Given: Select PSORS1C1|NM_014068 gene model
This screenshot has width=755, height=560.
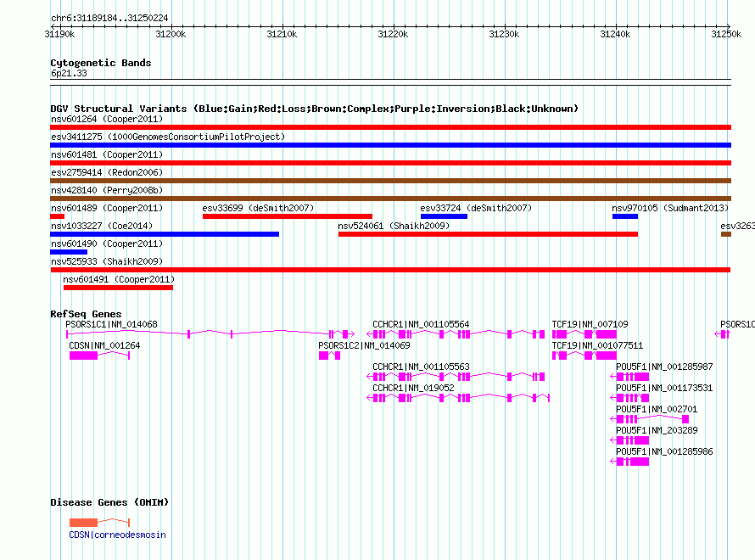Looking at the screenshot, I should point(210,333).
